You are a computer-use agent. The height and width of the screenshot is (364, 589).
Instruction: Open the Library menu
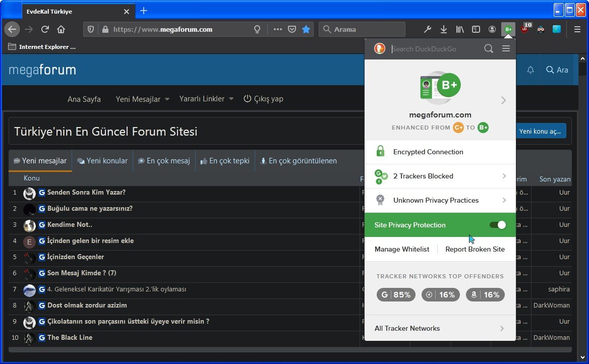pos(460,29)
